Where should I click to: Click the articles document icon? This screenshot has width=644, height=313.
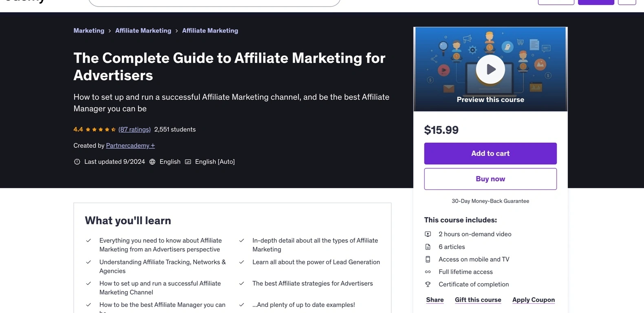428,247
